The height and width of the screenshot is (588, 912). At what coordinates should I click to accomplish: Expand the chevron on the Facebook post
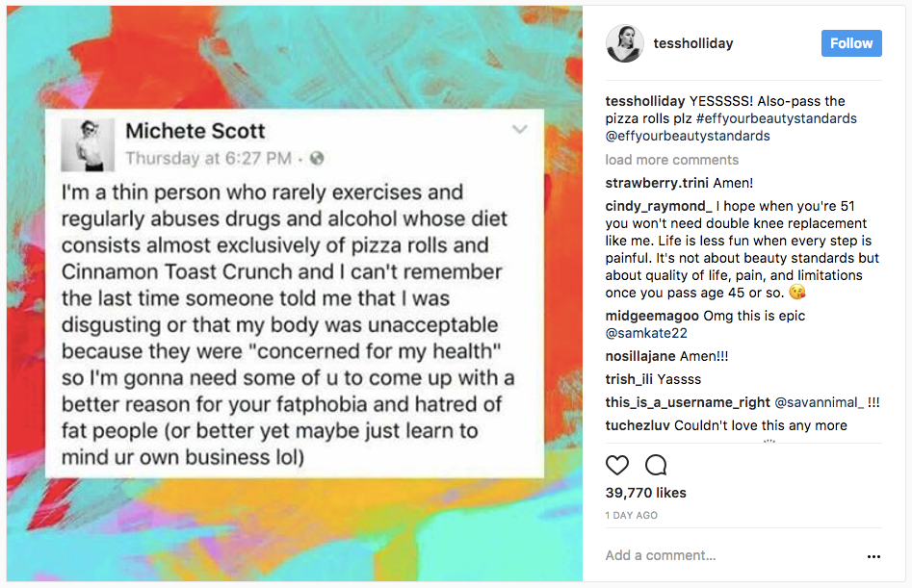(x=519, y=129)
